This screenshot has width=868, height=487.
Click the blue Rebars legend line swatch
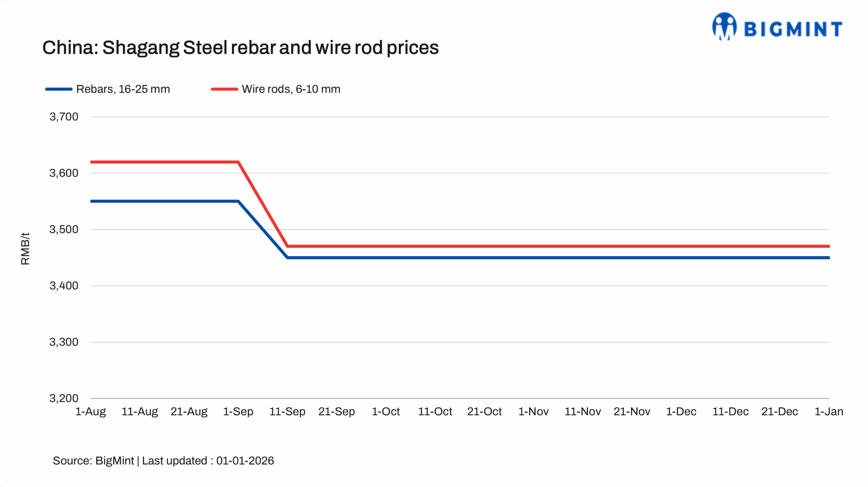pos(59,89)
